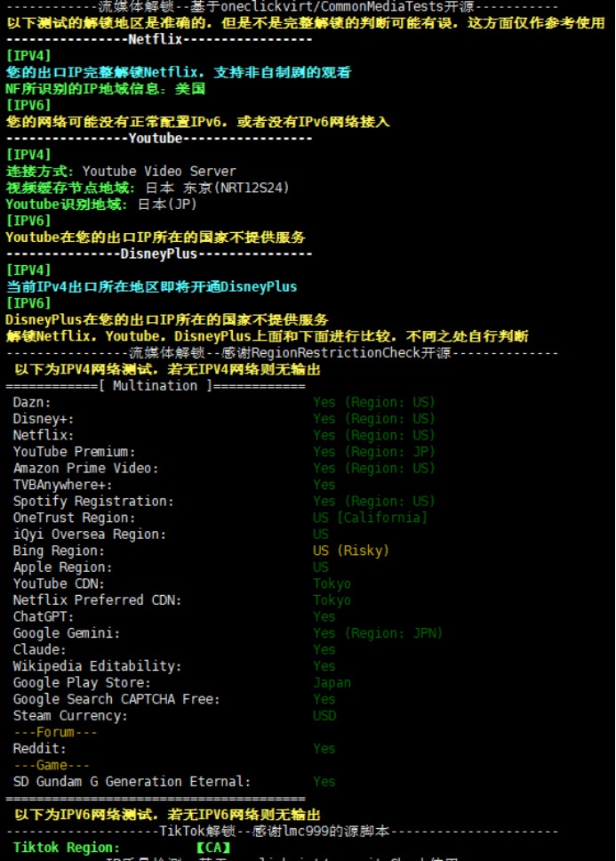Select the Dazn result row label
This screenshot has height=861, width=616.
(32, 403)
